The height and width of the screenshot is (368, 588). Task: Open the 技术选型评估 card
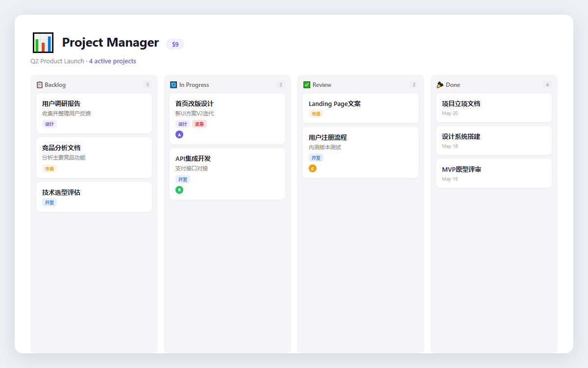tap(94, 197)
